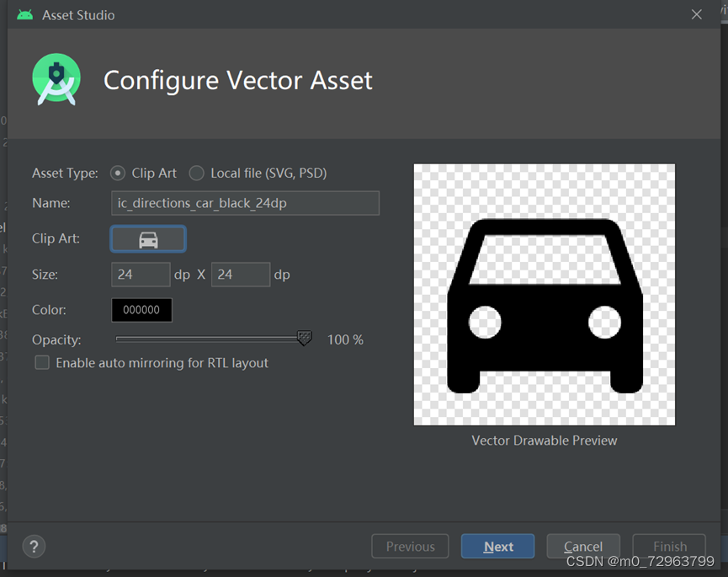Viewport: 728px width, 577px height.
Task: Cancel the vector asset configuration
Action: point(583,547)
